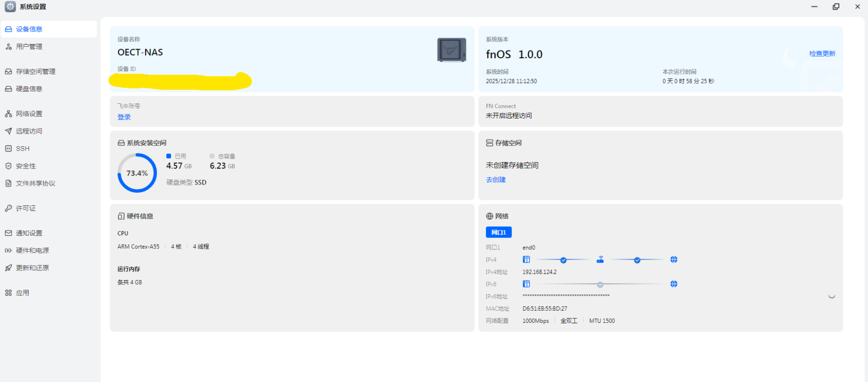Click the chip icon beside 硬件信息
The width and height of the screenshot is (868, 382).
(121, 216)
